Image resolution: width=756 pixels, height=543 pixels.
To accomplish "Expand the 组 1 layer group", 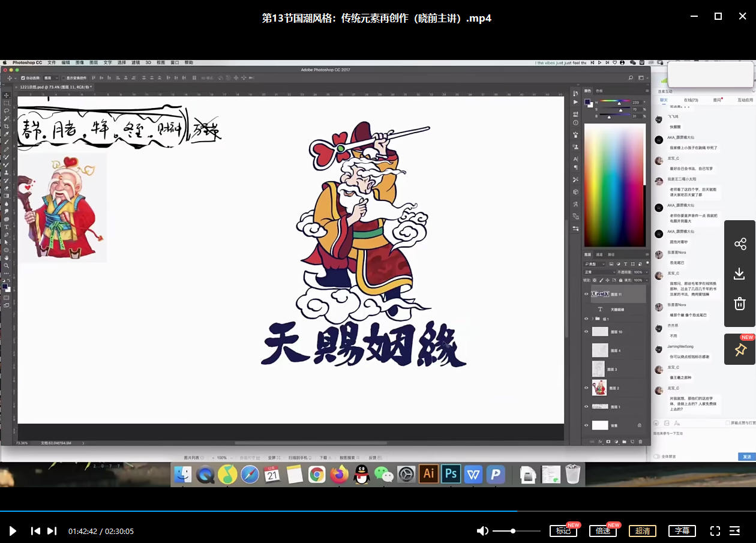I will (592, 319).
